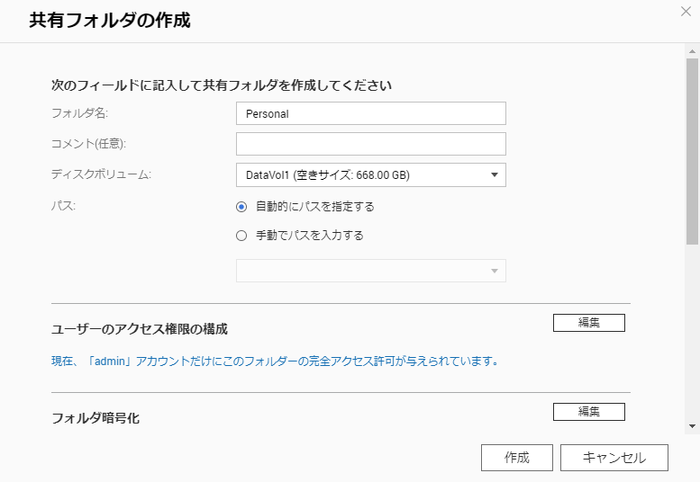This screenshot has width=700, height=482.
Task: Close the shared folder creation dialog
Action: (686, 12)
